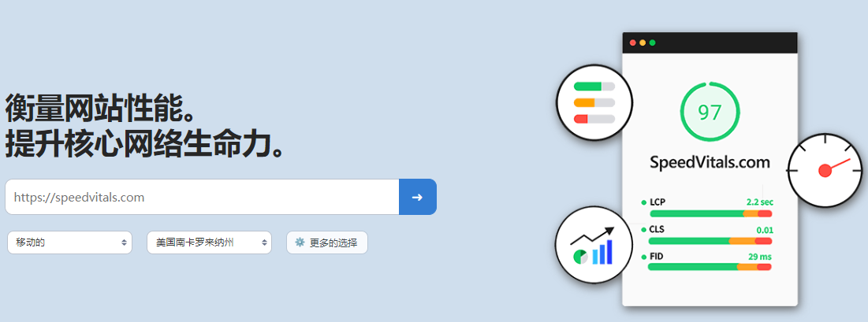Select the growth chart circle icon
This screenshot has width=868, height=322.
[x=593, y=245]
